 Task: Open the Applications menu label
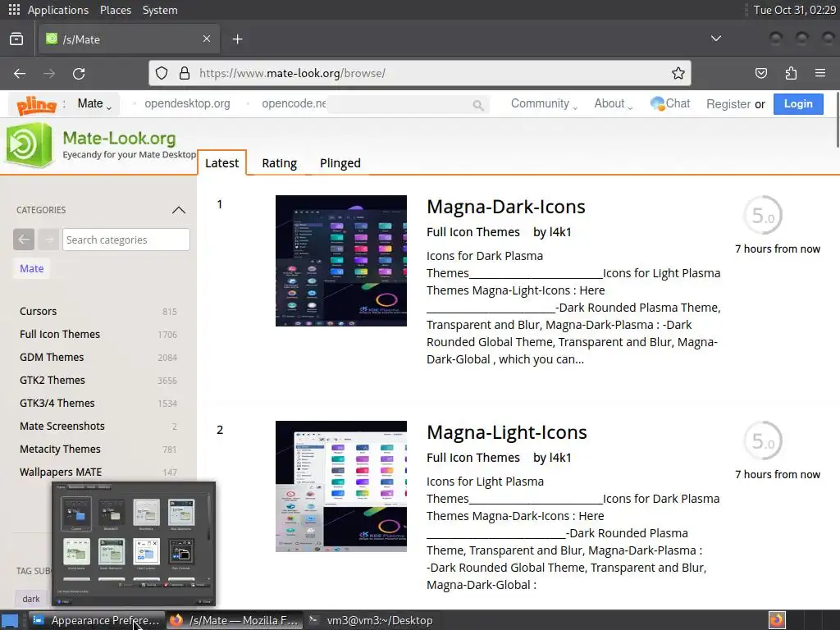pyautogui.click(x=58, y=10)
